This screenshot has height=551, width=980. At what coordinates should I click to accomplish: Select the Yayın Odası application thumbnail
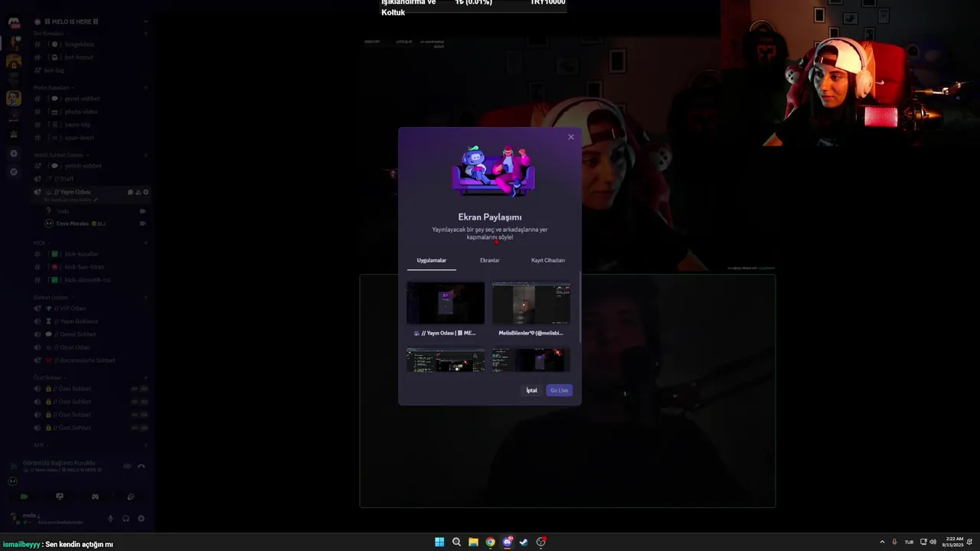pos(446,303)
